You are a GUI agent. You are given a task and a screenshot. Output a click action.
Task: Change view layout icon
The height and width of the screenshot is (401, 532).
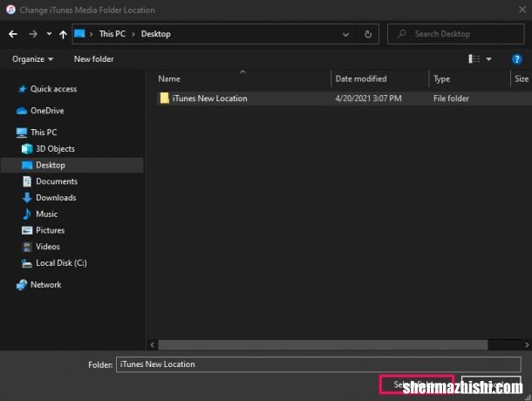coord(474,59)
